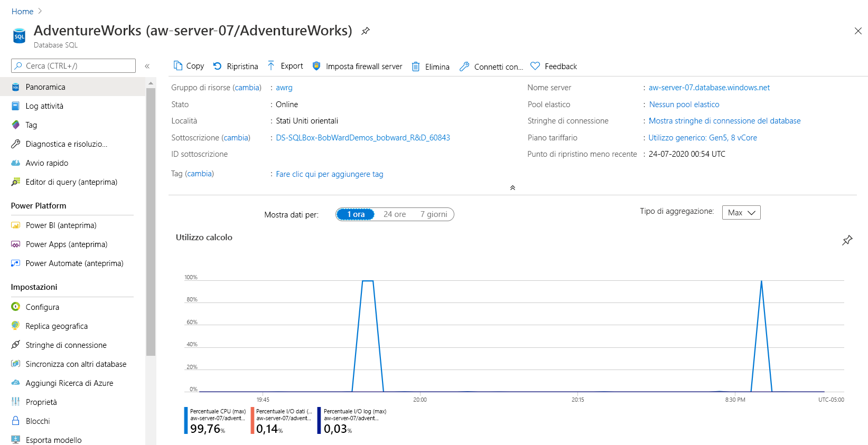
Task: Open the Editor di query (anteprima) item
Action: point(72,182)
